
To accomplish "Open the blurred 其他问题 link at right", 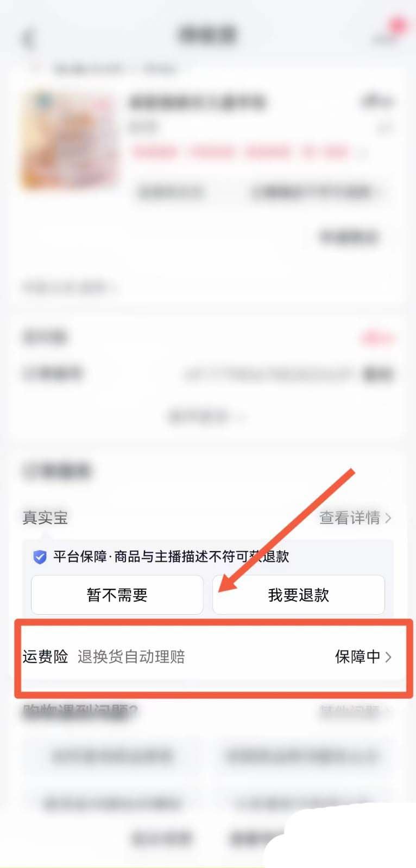I will coord(354,710).
